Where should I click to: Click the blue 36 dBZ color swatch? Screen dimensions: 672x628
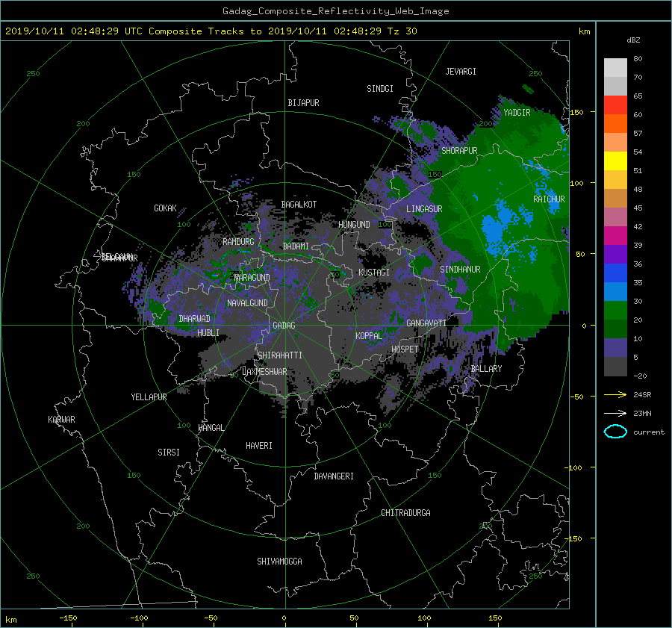(x=615, y=273)
